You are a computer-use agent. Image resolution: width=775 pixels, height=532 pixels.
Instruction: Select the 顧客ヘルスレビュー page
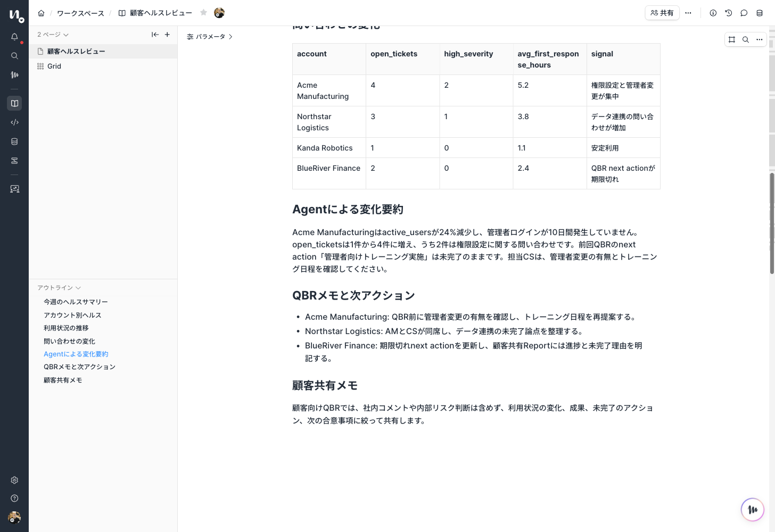click(103, 52)
